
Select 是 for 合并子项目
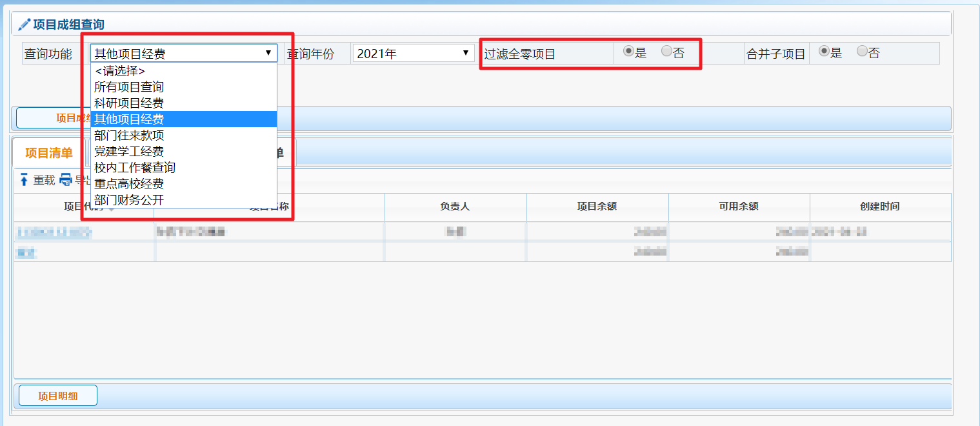pos(824,52)
